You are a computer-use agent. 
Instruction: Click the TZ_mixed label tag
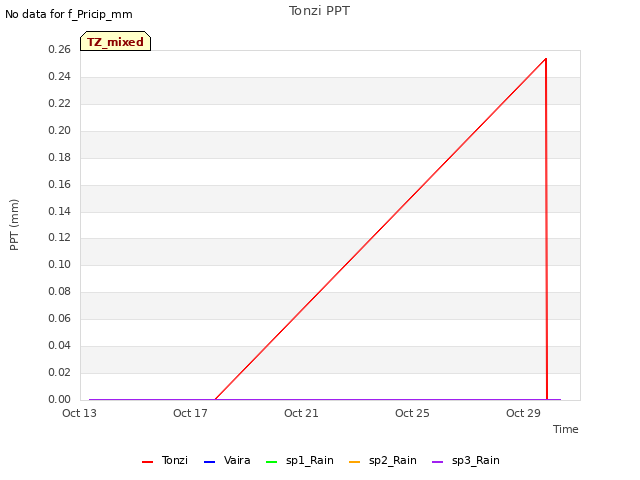[x=116, y=41]
